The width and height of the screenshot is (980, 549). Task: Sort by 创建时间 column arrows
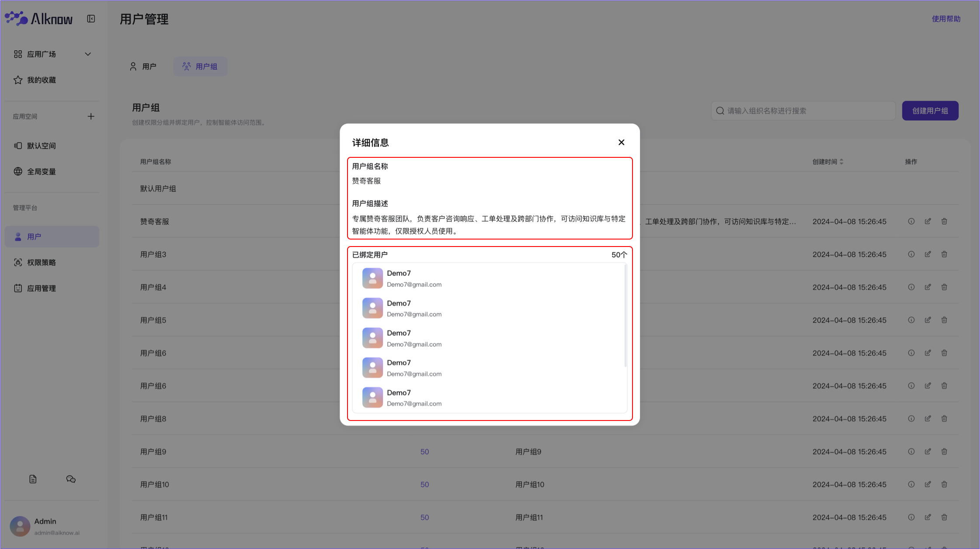click(x=841, y=162)
